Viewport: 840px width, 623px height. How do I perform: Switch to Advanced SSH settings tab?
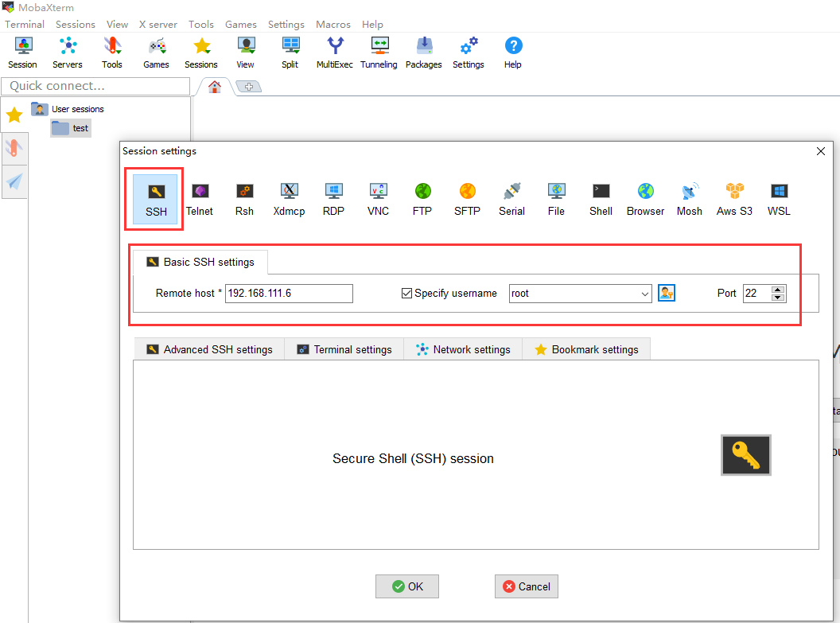tap(209, 349)
